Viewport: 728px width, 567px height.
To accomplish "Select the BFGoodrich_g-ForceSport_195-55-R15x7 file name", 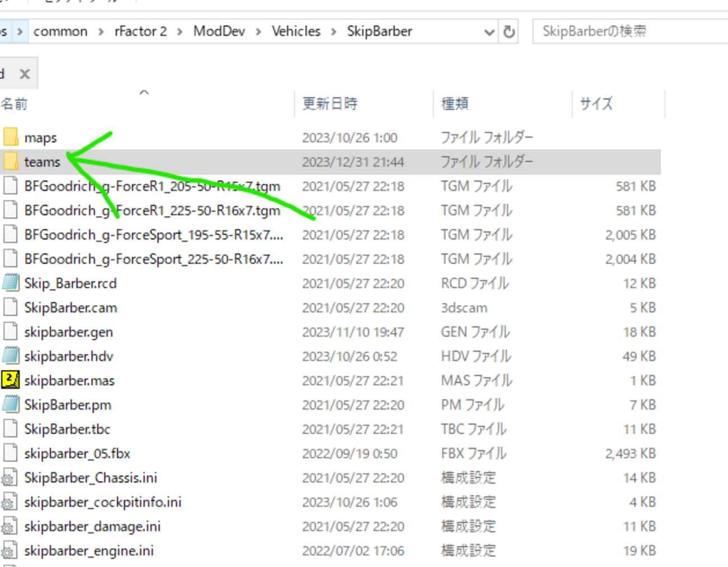I will tap(153, 235).
